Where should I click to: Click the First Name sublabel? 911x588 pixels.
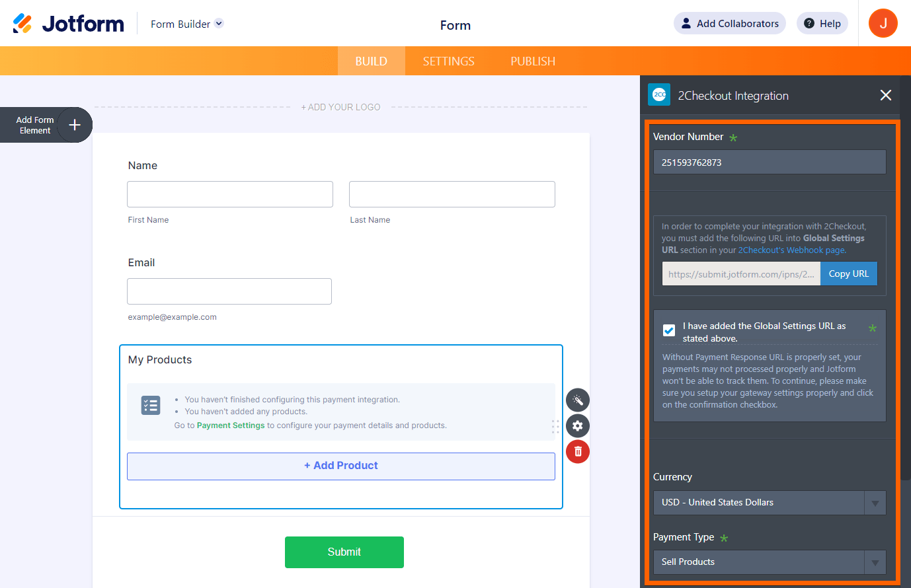[148, 220]
